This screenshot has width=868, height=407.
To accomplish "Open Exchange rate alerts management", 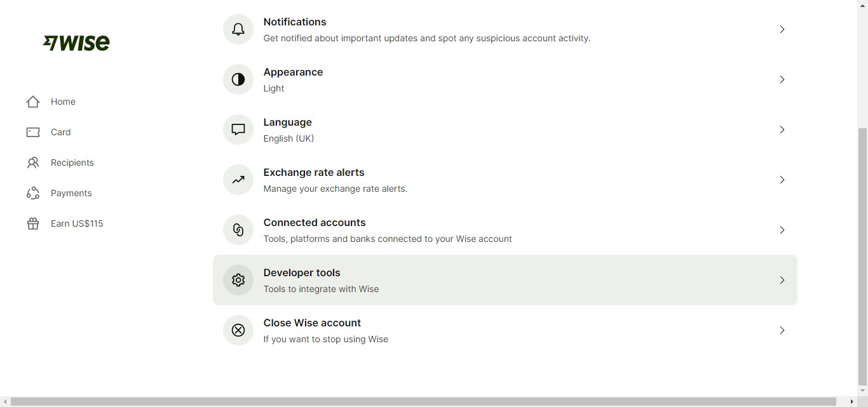I will [782, 180].
